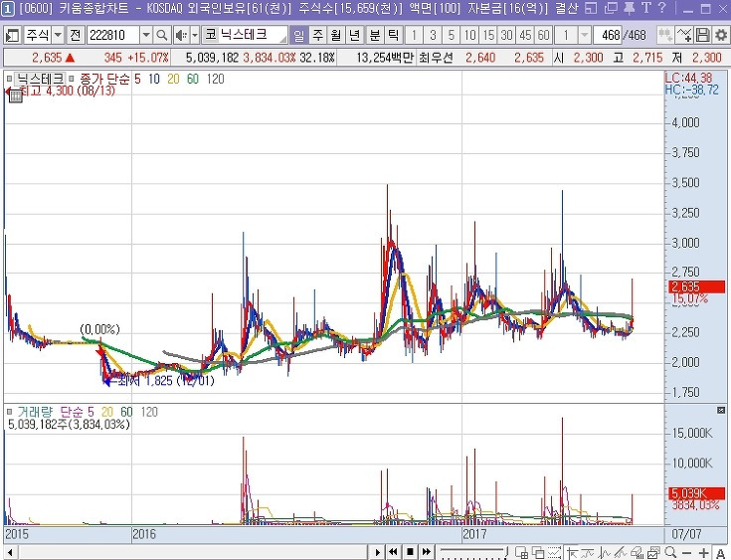Toggle the small box before 거래량 legend
This screenshot has height=560, width=731.
tap(9, 412)
